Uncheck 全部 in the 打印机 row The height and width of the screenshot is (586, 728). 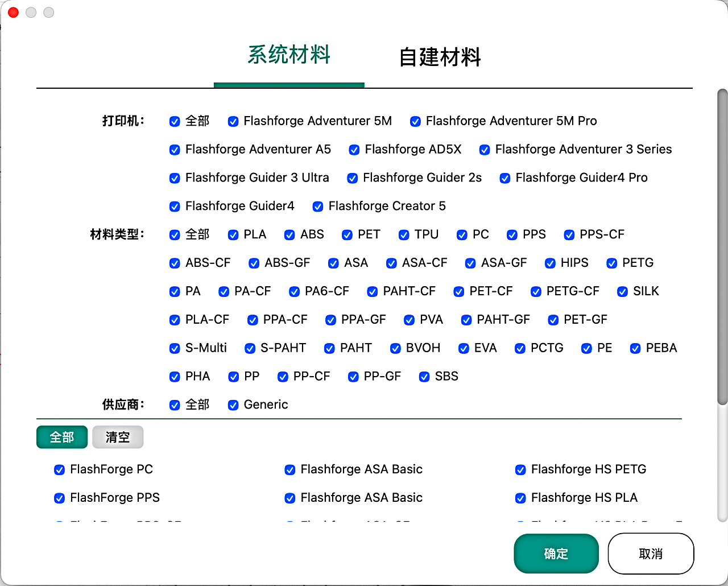(x=175, y=121)
